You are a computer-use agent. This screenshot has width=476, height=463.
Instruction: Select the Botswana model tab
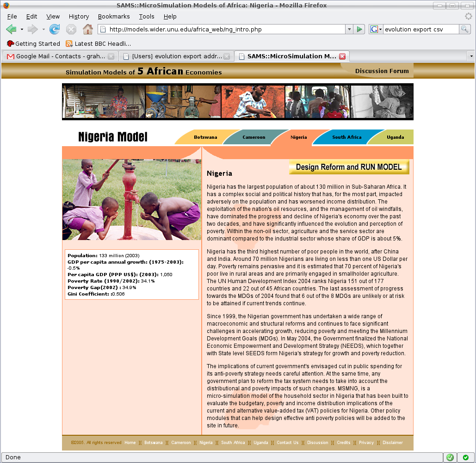coord(205,137)
